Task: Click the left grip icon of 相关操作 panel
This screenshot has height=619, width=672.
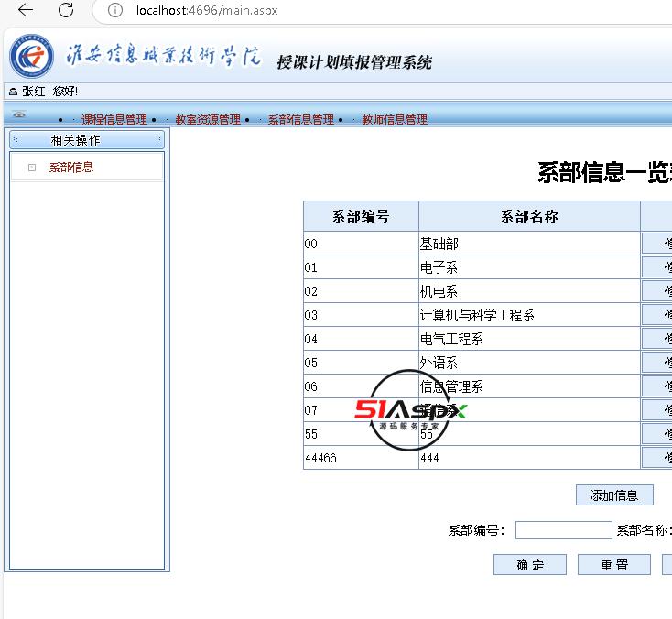Action: [x=16, y=139]
